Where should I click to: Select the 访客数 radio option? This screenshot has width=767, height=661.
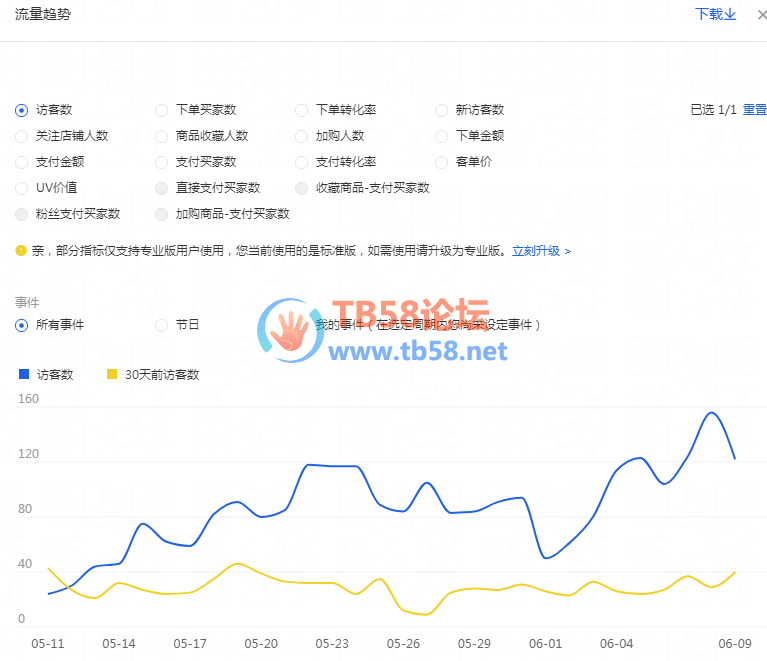[x=22, y=110]
